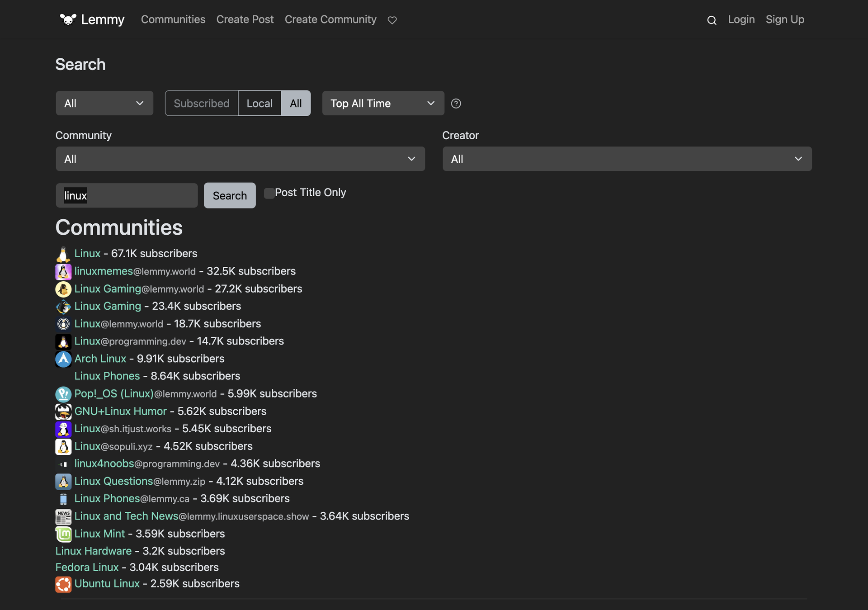
Task: Click the Tux avatar of the 67.1K Linux community
Action: click(63, 254)
